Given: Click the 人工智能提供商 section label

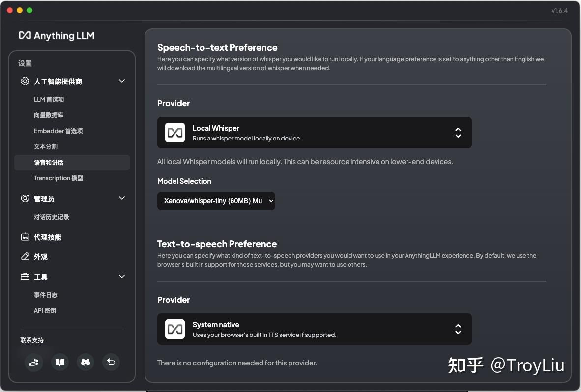Looking at the screenshot, I should [58, 82].
